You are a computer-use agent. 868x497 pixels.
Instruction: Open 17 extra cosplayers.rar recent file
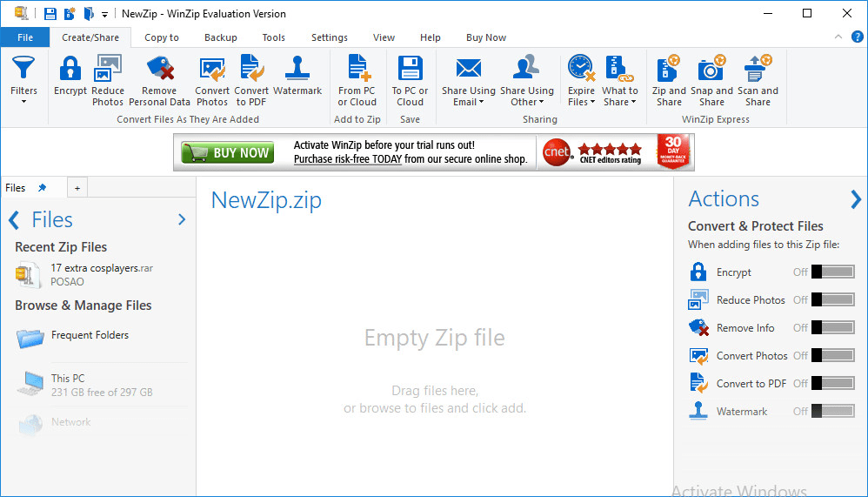(x=101, y=274)
